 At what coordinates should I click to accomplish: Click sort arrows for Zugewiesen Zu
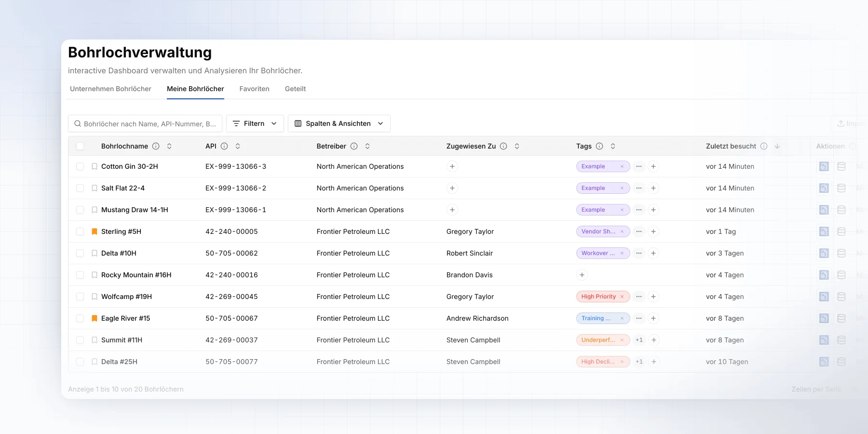pyautogui.click(x=517, y=146)
